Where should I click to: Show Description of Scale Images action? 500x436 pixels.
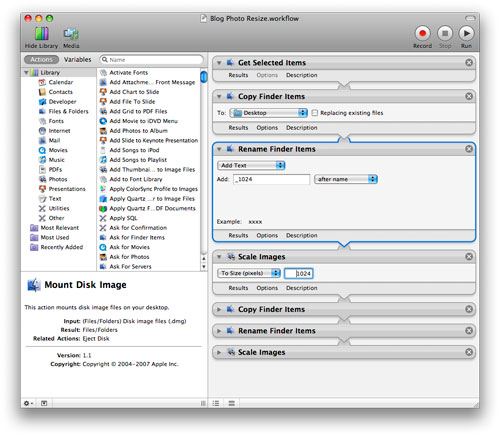click(x=301, y=288)
